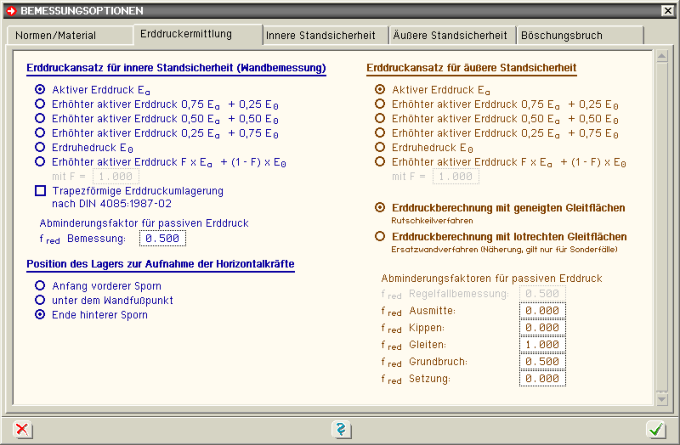The image size is (680, 445).
Task: Enable Trapezförmige Erddruckumlagerung checkbox
Action: 40,190
